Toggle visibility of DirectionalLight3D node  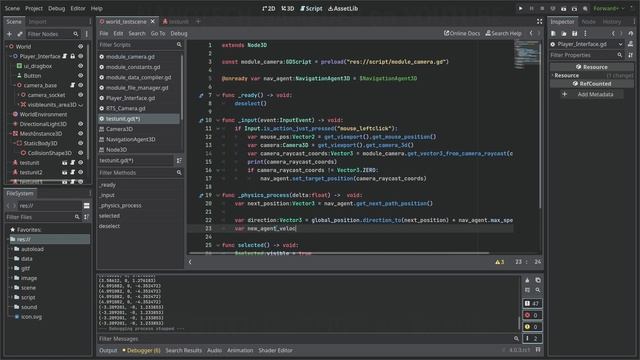click(x=80, y=124)
